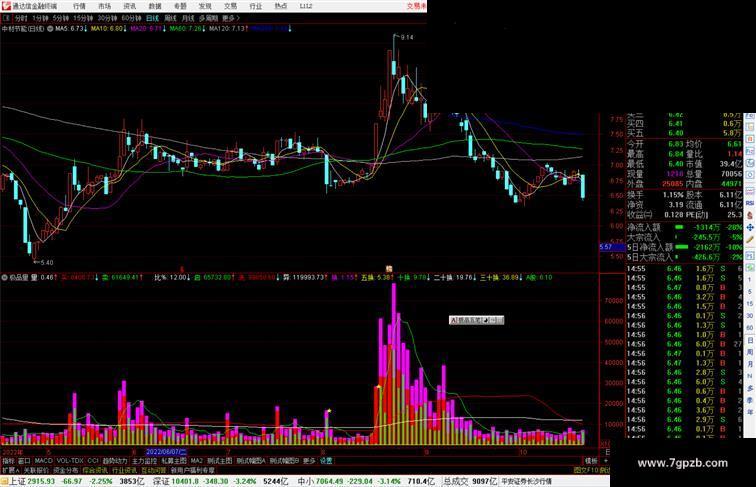Click the 60-minute period shortcut in right sidebar
Screen dimensions: 756x487
750,327
